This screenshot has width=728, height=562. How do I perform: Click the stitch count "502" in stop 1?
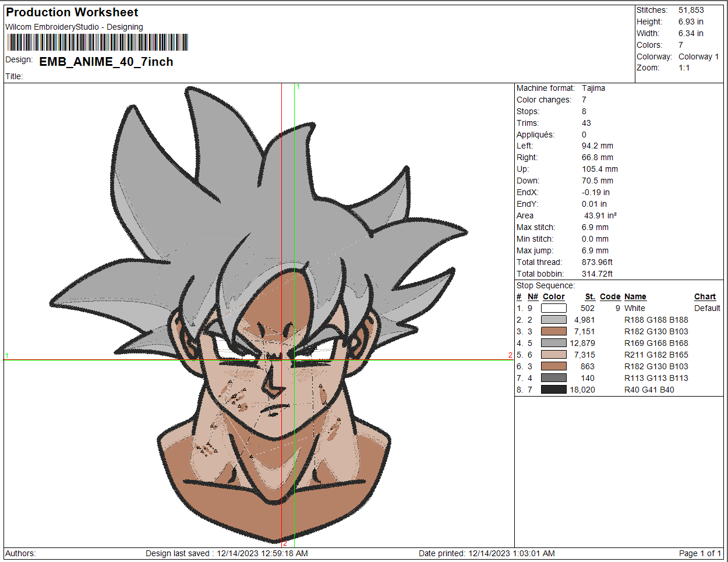click(588, 308)
